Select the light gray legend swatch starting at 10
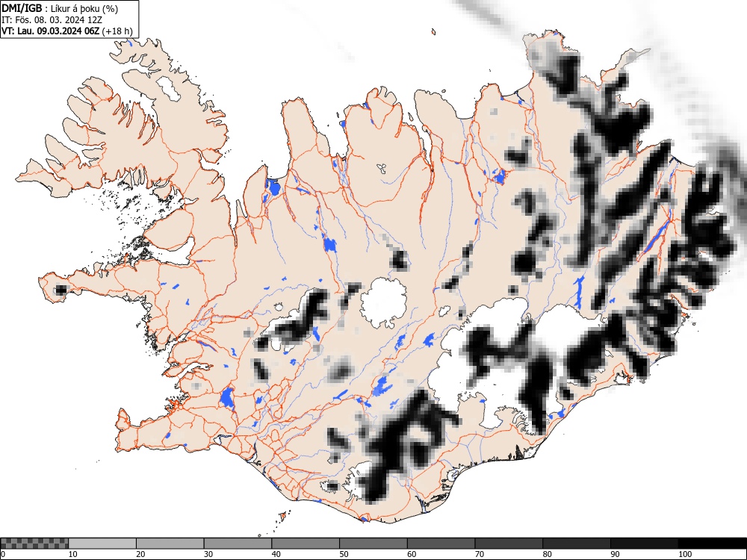Viewport: 747px width, 560px height. [102, 544]
